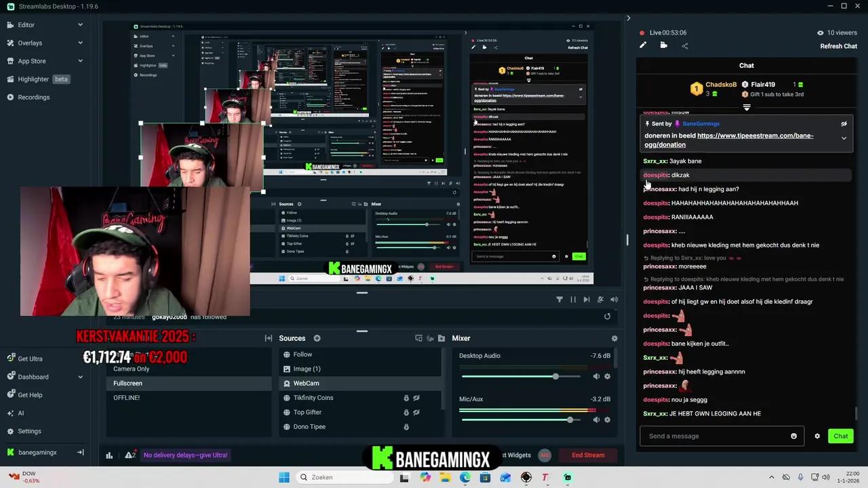868x488 pixels.
Task: Select the Fullscreen scene
Action: pyautogui.click(x=189, y=383)
